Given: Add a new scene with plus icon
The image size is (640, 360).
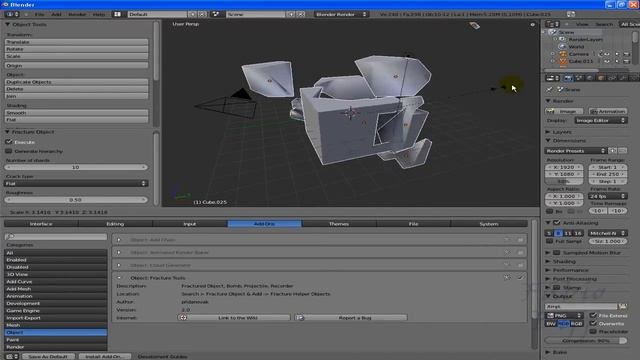Looking at the screenshot, I should (x=291, y=14).
